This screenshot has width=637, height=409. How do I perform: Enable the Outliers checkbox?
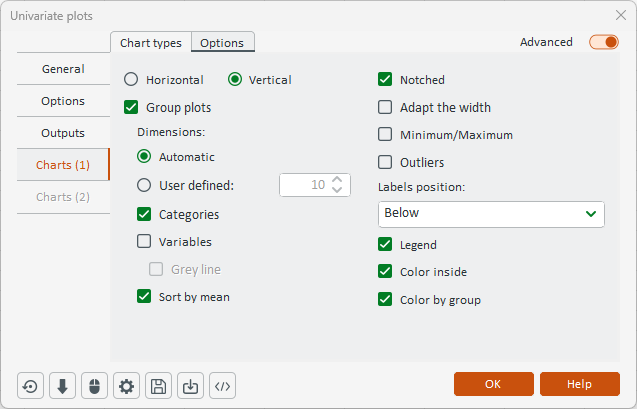coord(385,162)
